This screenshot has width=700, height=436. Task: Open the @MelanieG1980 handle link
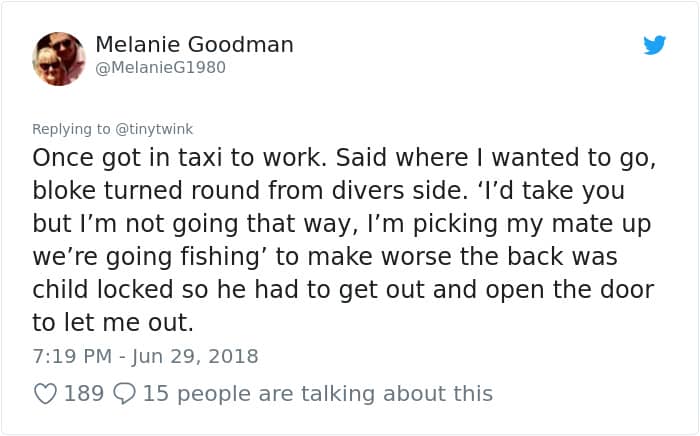point(160,68)
